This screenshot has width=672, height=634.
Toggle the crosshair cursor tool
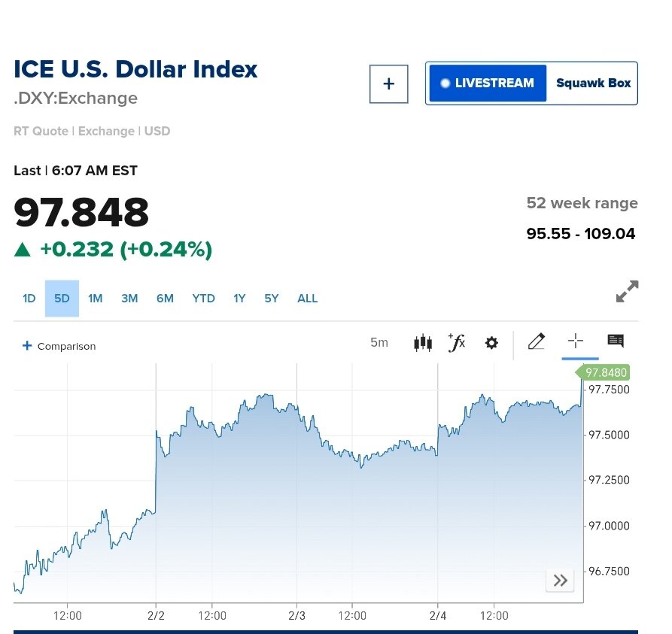pyautogui.click(x=576, y=341)
